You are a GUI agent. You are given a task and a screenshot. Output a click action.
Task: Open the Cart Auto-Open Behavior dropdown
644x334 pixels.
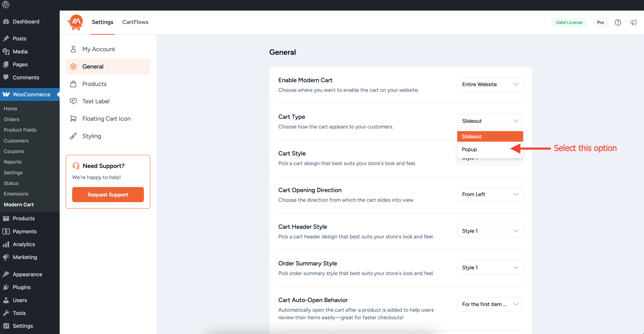[x=490, y=304]
